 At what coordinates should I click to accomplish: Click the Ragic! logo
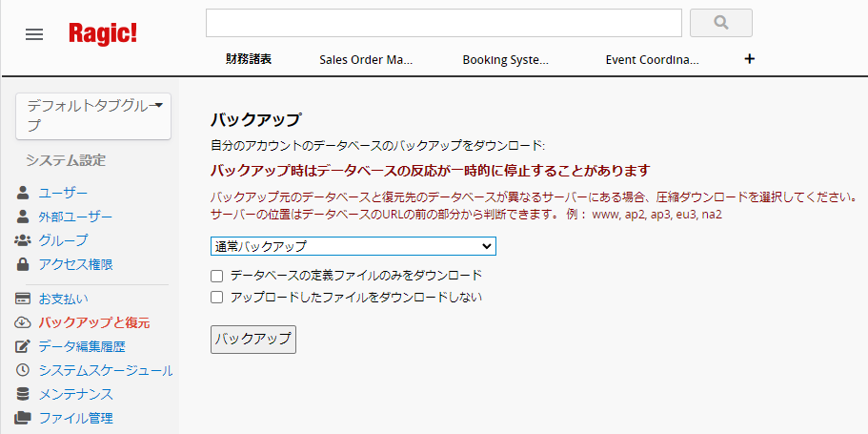coord(103,33)
